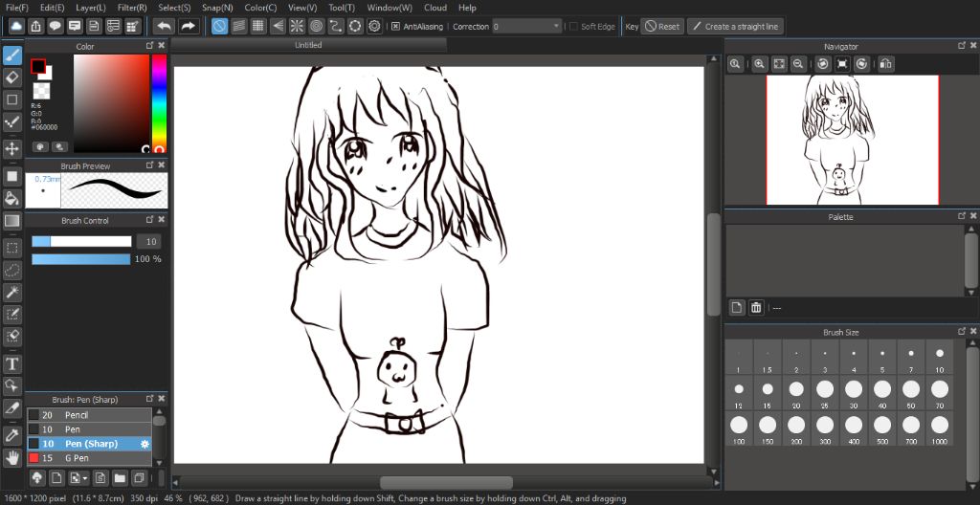Select the Hand pan tool
The image size is (980, 505).
click(11, 457)
